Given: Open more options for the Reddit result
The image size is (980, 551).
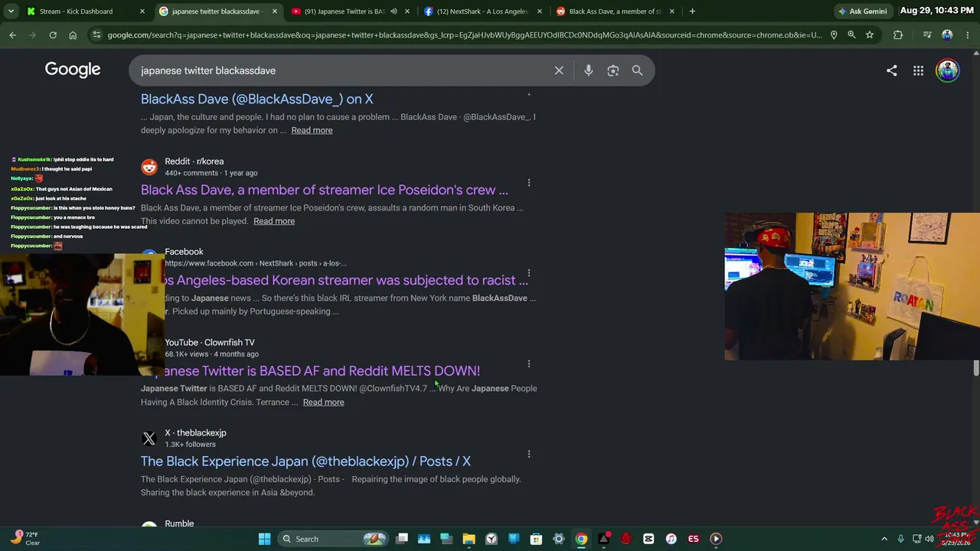Looking at the screenshot, I should tap(528, 183).
